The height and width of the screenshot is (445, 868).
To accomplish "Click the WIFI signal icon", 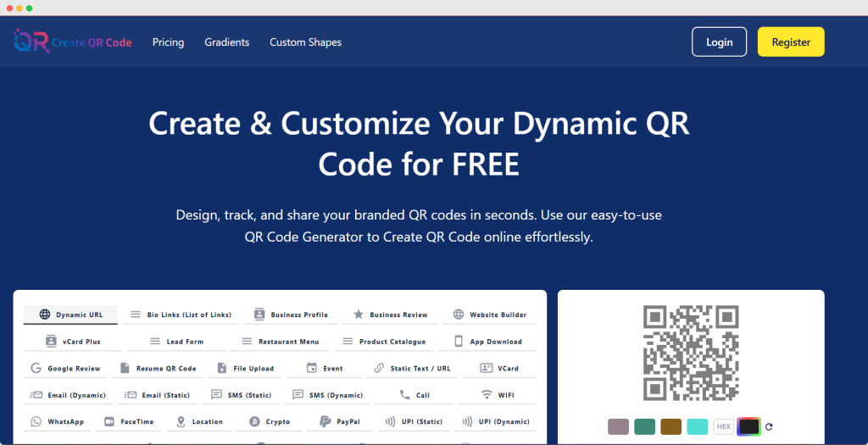I will point(487,395).
